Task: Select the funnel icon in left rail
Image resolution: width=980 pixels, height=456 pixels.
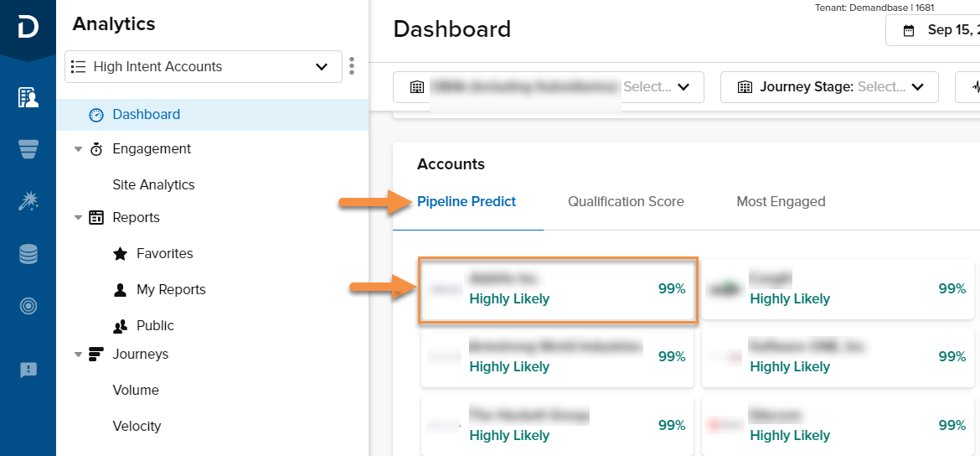Action: point(28,149)
